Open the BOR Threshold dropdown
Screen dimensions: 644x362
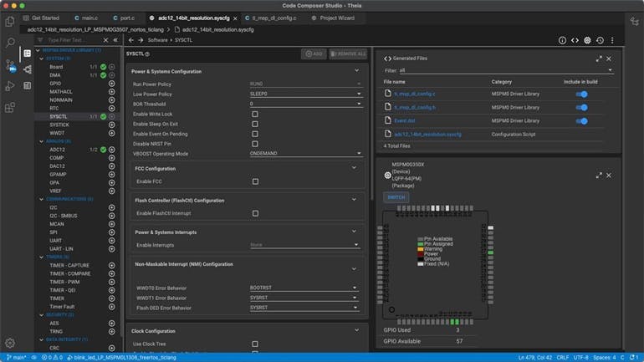pyautogui.click(x=305, y=104)
